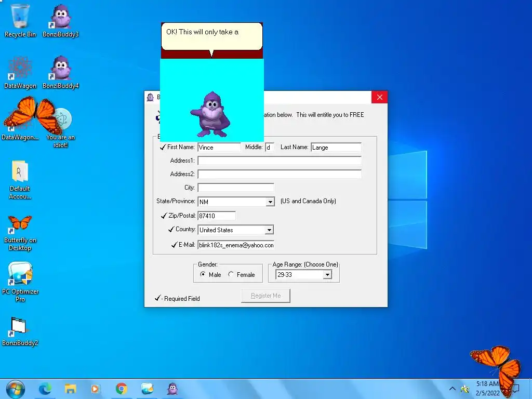Click the butterfly over the DataWagon icon

[x=33, y=114]
